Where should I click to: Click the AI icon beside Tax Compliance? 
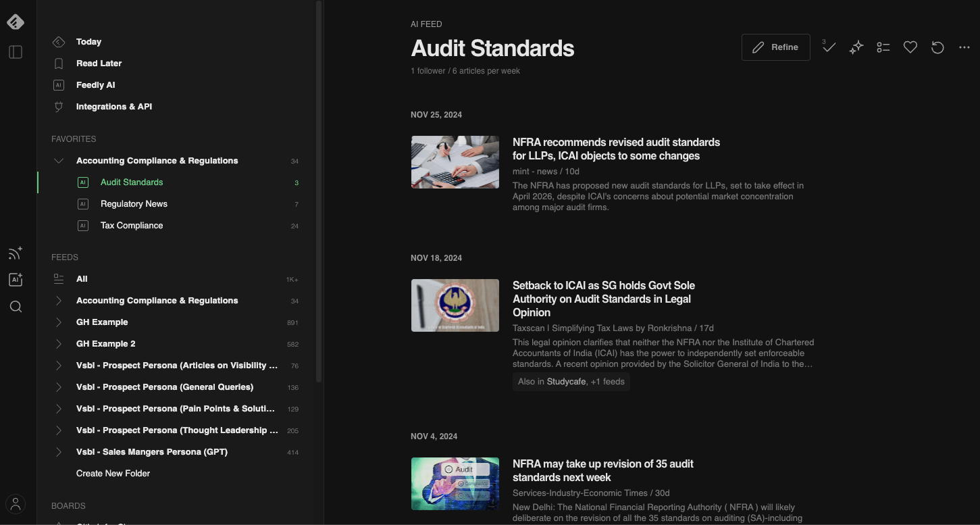83,226
